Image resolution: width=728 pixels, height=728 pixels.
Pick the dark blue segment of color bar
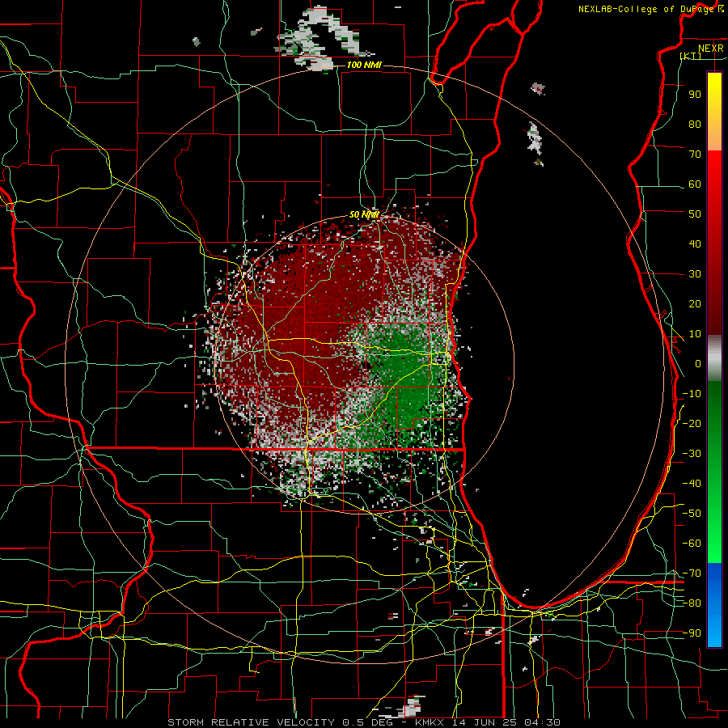[714, 575]
